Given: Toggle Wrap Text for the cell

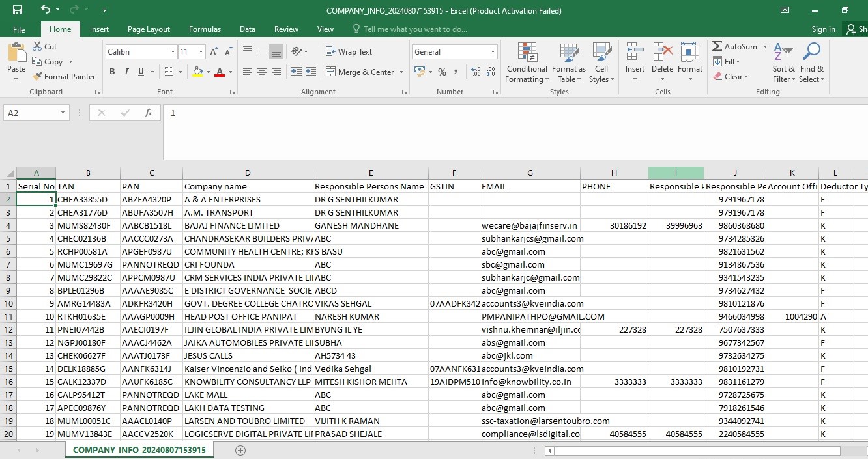Looking at the screenshot, I should (349, 51).
